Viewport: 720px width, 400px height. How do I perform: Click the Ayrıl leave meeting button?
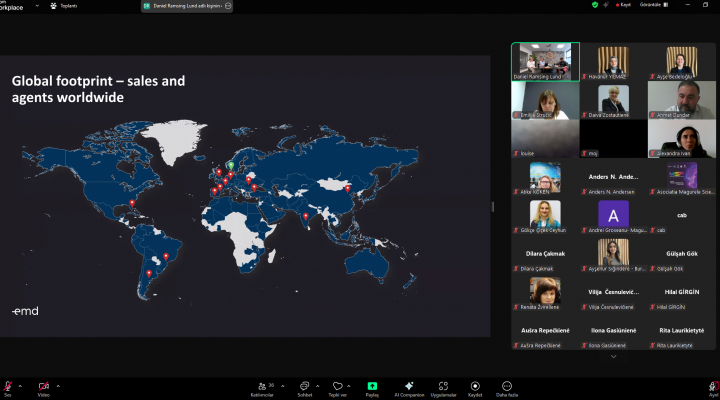click(713, 387)
